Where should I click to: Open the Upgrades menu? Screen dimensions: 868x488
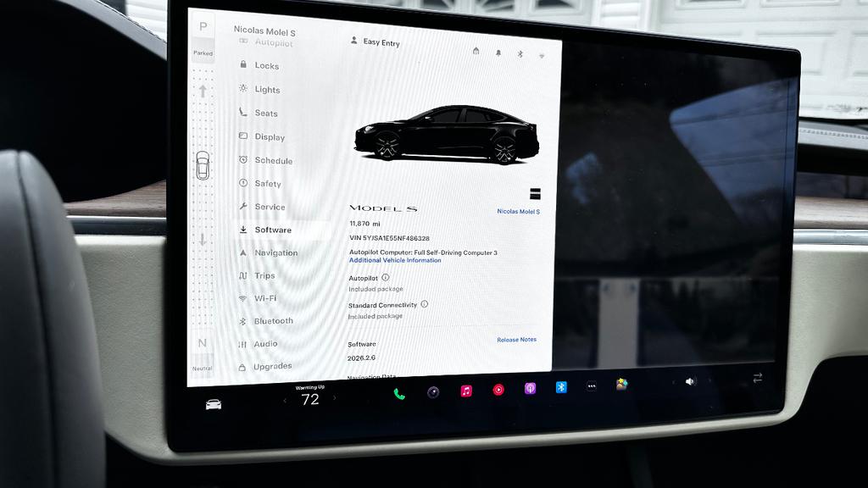pyautogui.click(x=265, y=366)
